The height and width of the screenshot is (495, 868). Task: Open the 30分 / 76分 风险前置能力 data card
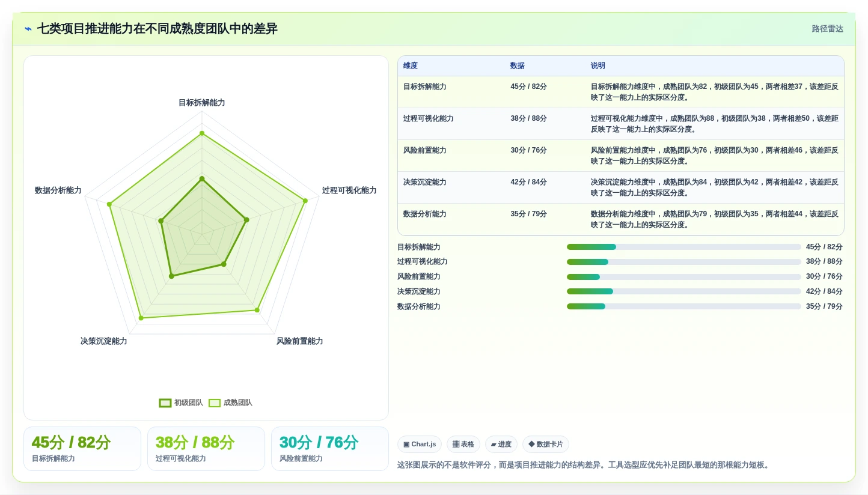tap(330, 449)
